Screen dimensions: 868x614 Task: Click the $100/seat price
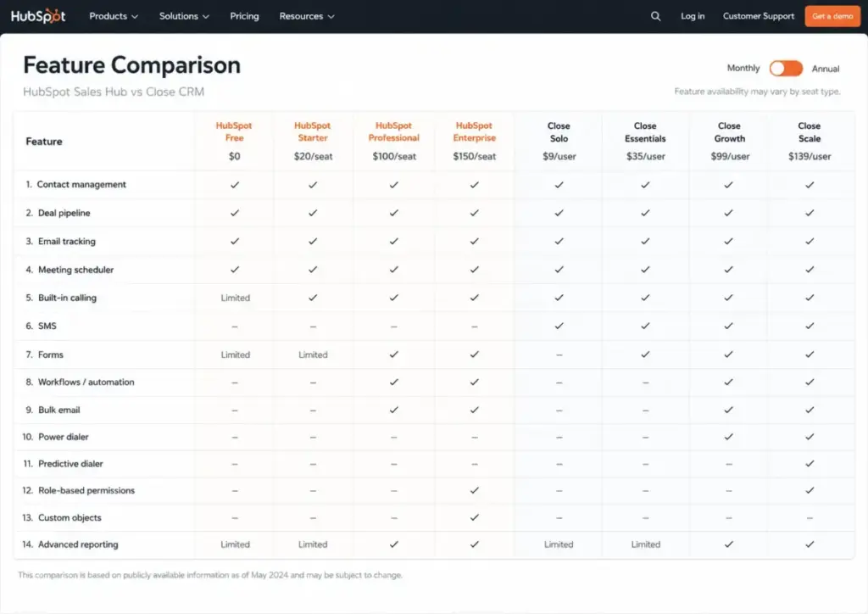[x=394, y=157]
